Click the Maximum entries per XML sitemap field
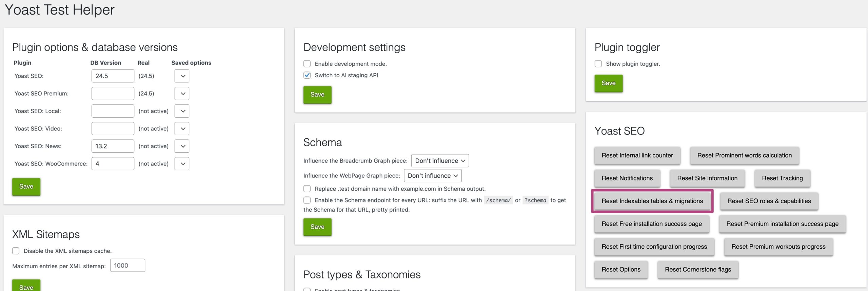The image size is (868, 291). coord(127,266)
